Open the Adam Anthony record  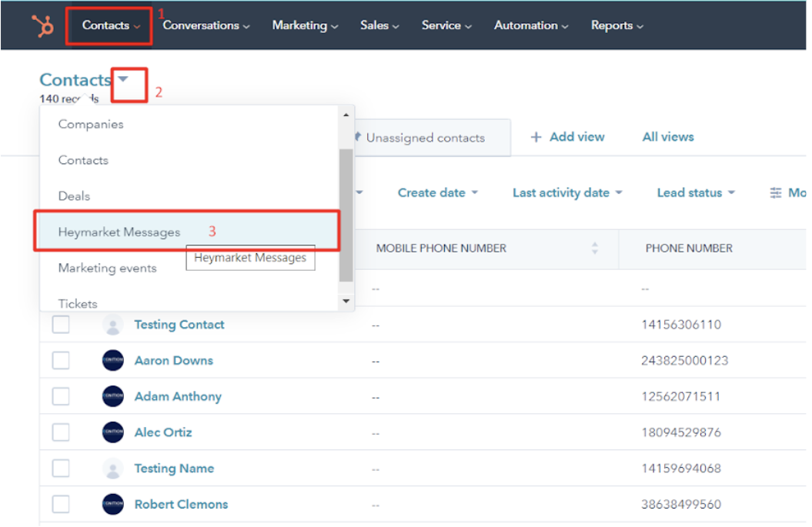(178, 396)
